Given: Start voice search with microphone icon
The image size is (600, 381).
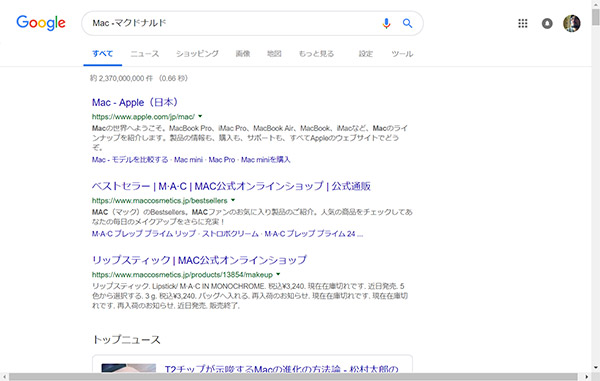Looking at the screenshot, I should [x=386, y=23].
